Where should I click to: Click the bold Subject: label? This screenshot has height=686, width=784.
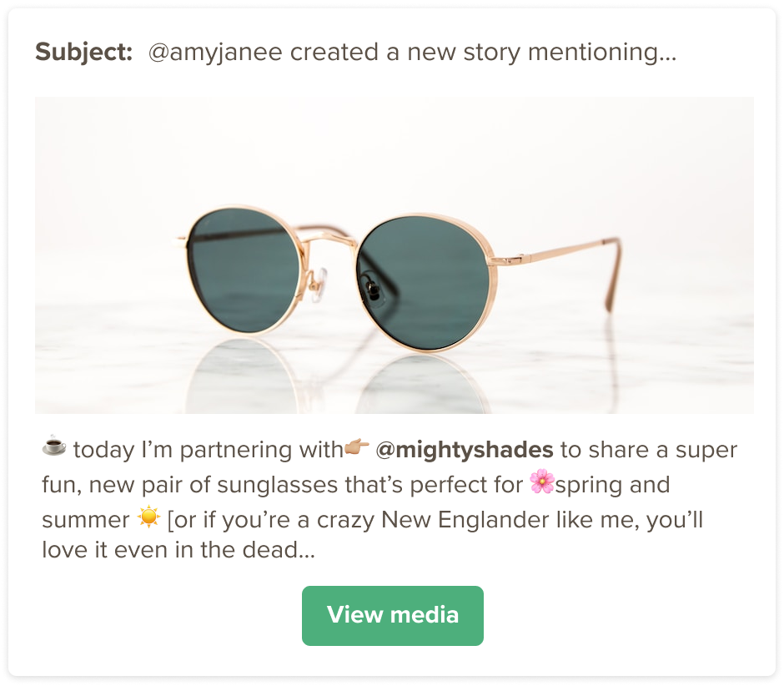click(83, 53)
